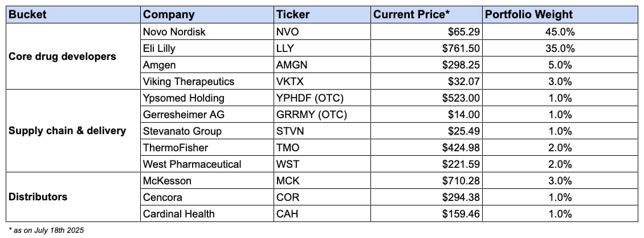Click the Eli Lilly company cell
644x238 pixels.
click(x=207, y=48)
